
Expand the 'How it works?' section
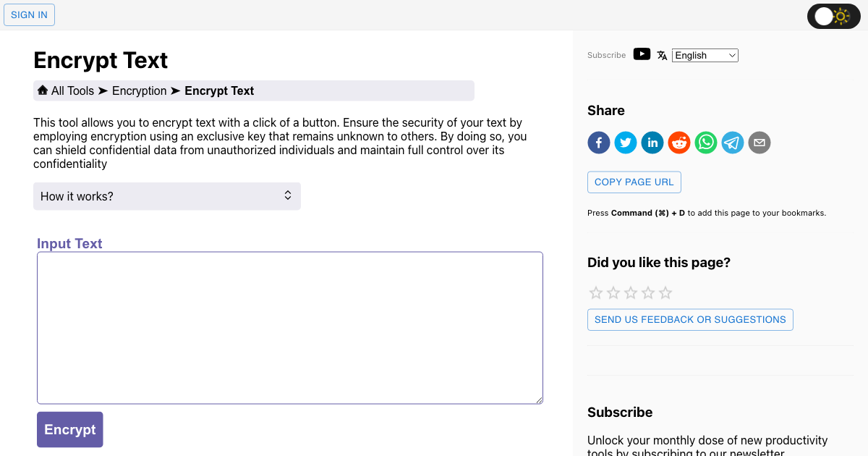[166, 195]
